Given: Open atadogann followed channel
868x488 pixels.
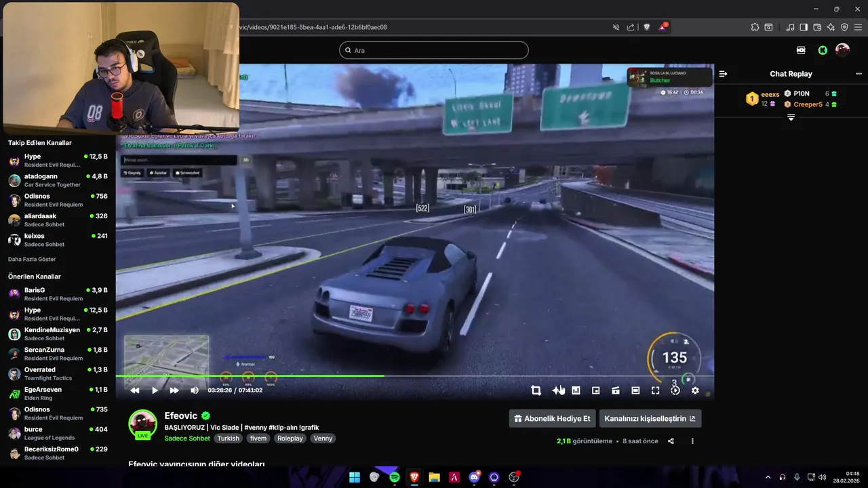Looking at the screenshot, I should point(58,180).
